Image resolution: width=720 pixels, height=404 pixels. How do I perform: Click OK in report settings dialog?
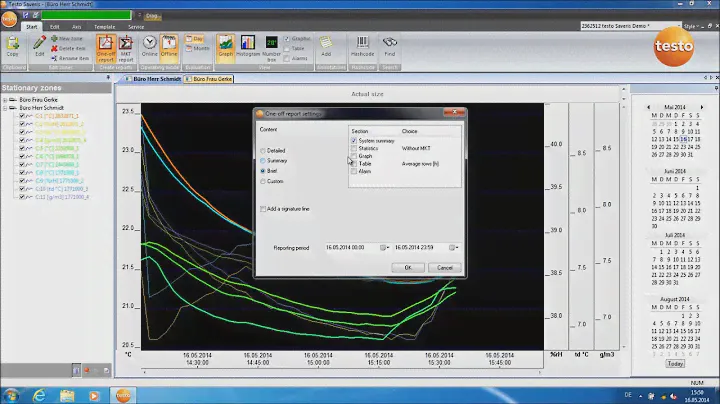(x=407, y=267)
